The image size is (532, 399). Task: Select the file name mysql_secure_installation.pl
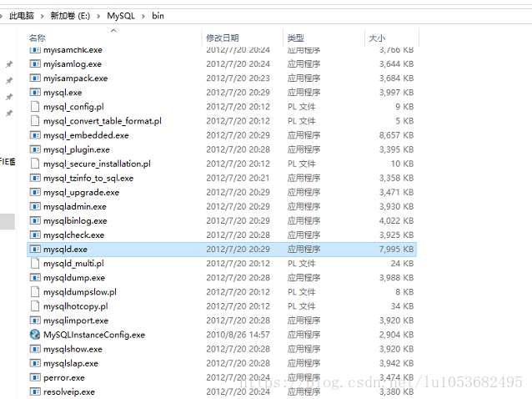pyautogui.click(x=97, y=164)
